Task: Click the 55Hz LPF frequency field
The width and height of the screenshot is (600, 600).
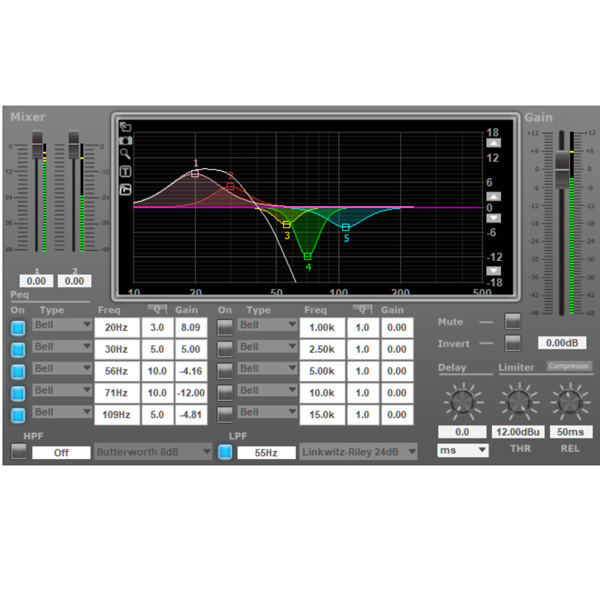Action: point(265,452)
